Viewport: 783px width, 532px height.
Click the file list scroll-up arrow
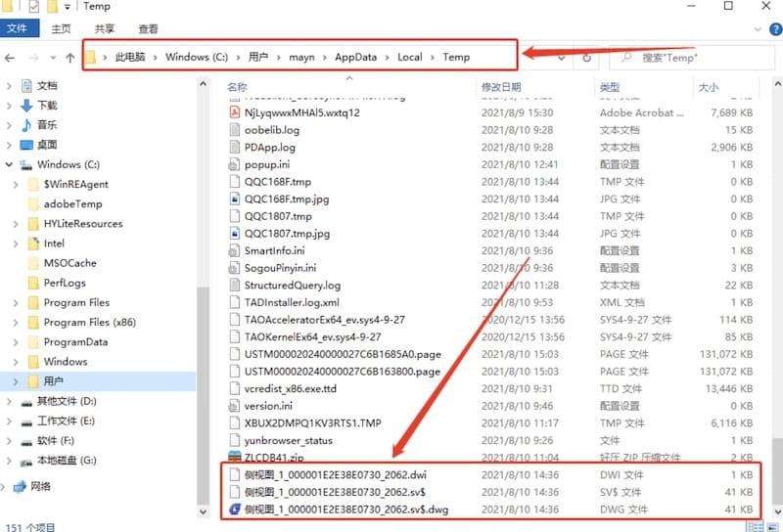tap(777, 83)
